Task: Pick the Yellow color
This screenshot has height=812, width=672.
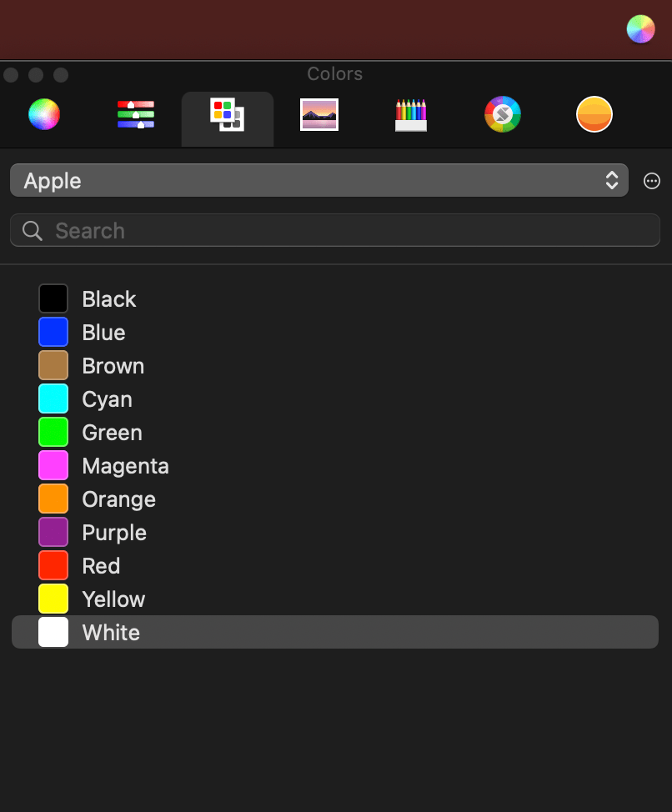Action: 113,599
